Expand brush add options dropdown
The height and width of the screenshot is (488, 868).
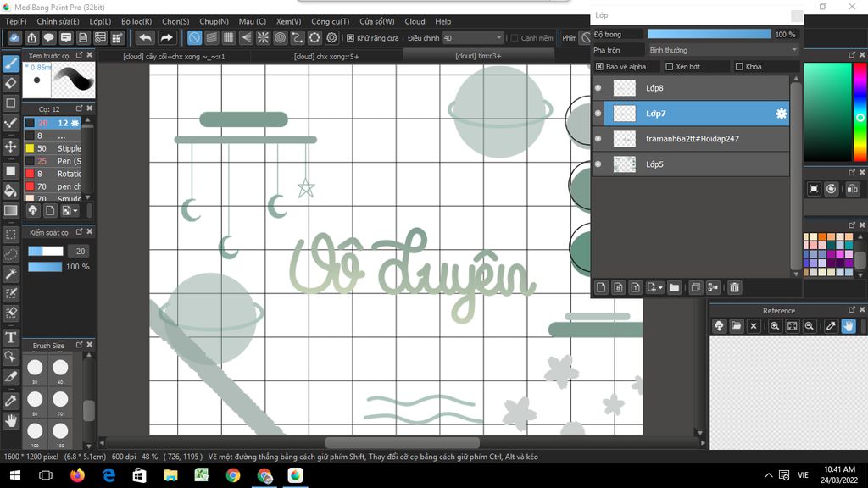(x=75, y=211)
